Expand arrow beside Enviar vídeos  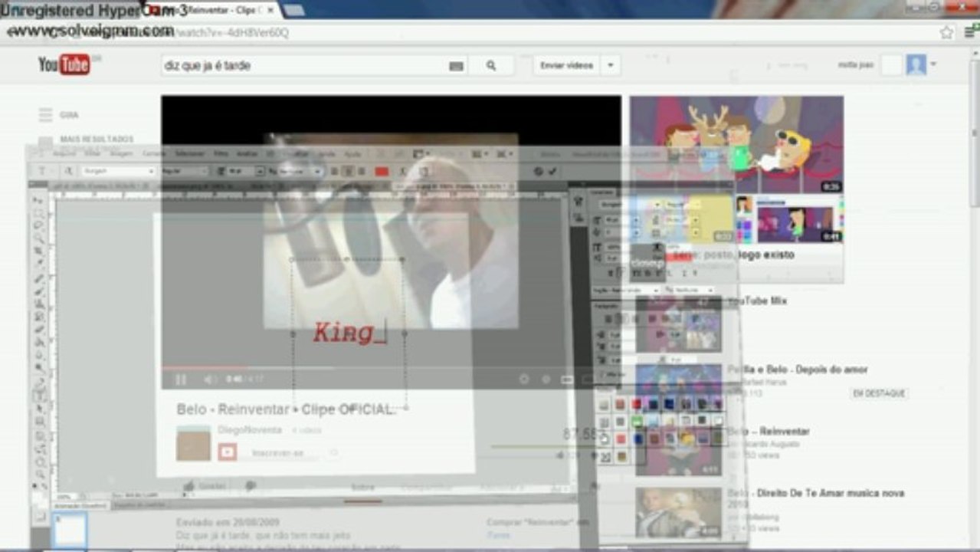(x=611, y=65)
